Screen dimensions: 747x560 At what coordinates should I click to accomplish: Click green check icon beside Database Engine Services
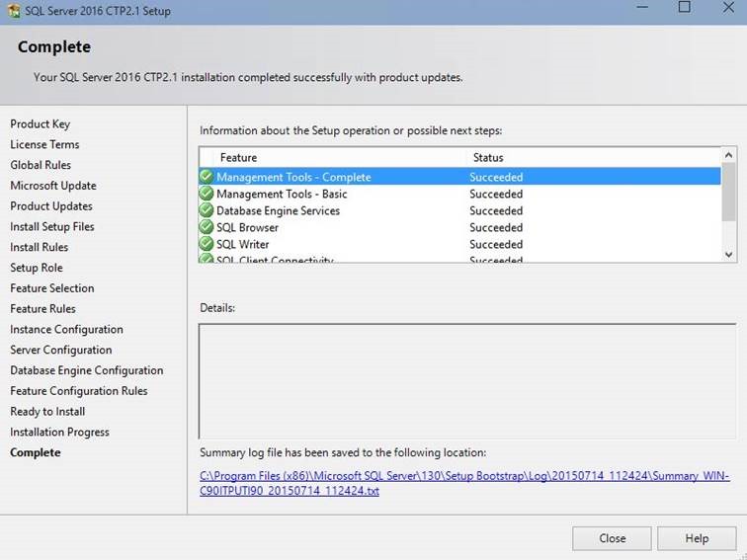pyautogui.click(x=207, y=210)
